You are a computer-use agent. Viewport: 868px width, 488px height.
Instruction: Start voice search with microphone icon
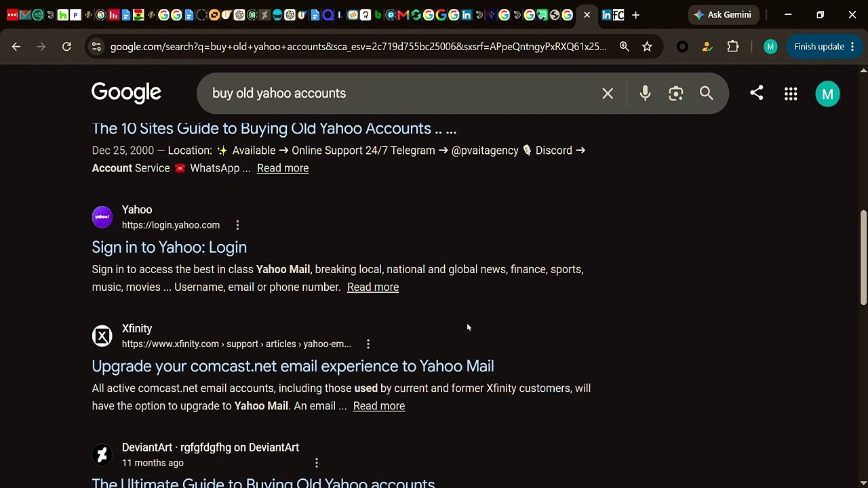(645, 94)
